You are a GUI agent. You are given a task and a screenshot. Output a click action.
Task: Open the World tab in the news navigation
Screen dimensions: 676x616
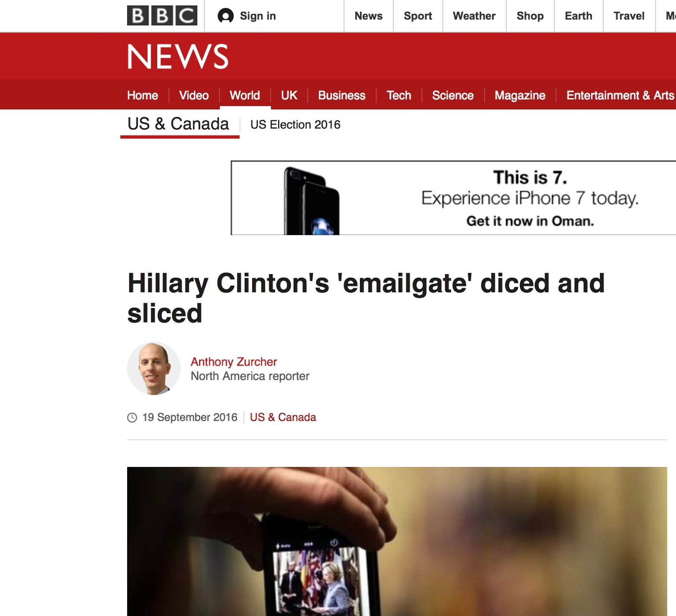(245, 95)
